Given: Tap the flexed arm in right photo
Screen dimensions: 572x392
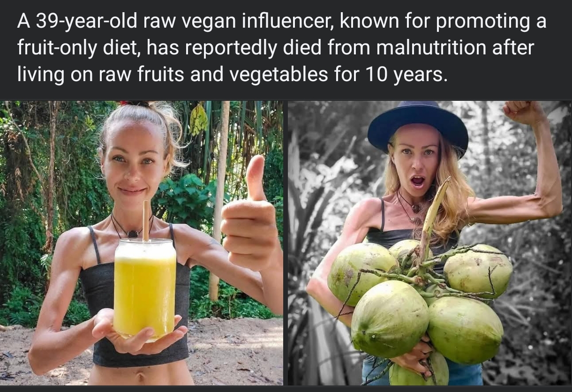Looking at the screenshot, I should (x=516, y=188).
